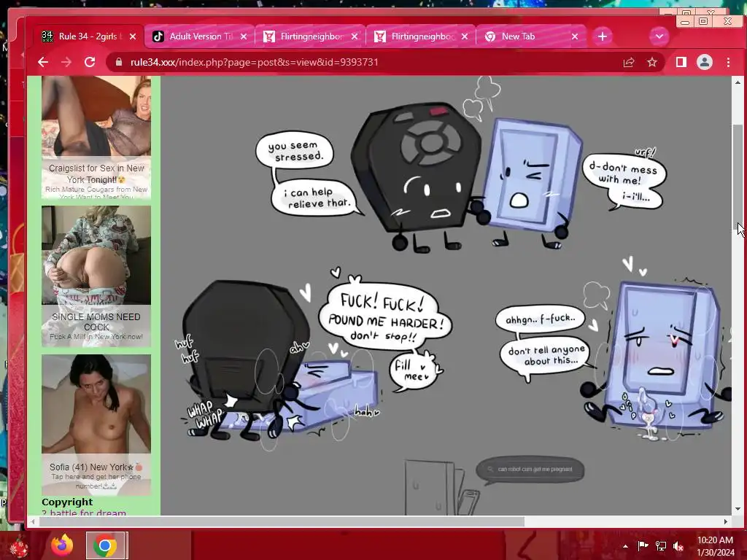Click the vertical scrollbar thumb

point(738,178)
